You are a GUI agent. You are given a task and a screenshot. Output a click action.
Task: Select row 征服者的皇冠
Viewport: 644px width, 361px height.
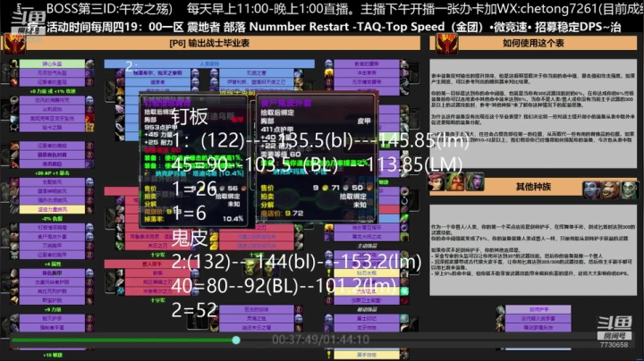52,82
